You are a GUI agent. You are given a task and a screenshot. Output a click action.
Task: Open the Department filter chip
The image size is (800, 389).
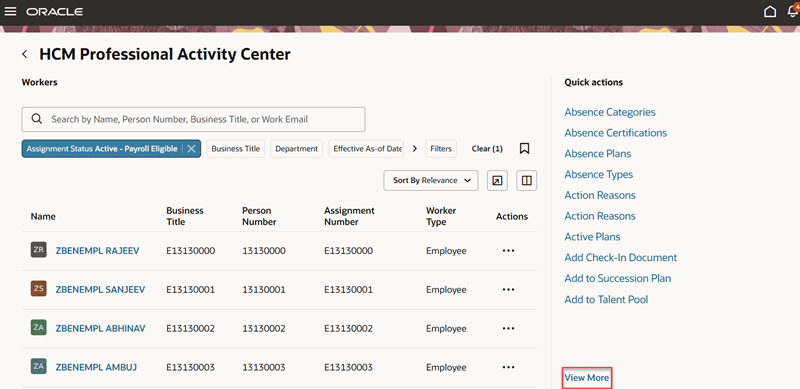pos(296,149)
